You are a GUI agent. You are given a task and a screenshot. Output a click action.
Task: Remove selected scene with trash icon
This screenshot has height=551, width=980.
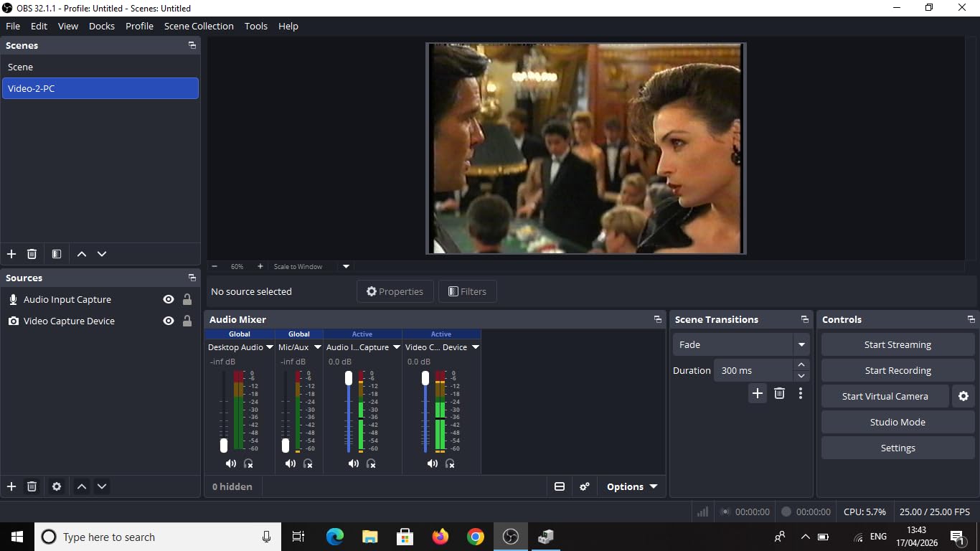click(x=32, y=254)
